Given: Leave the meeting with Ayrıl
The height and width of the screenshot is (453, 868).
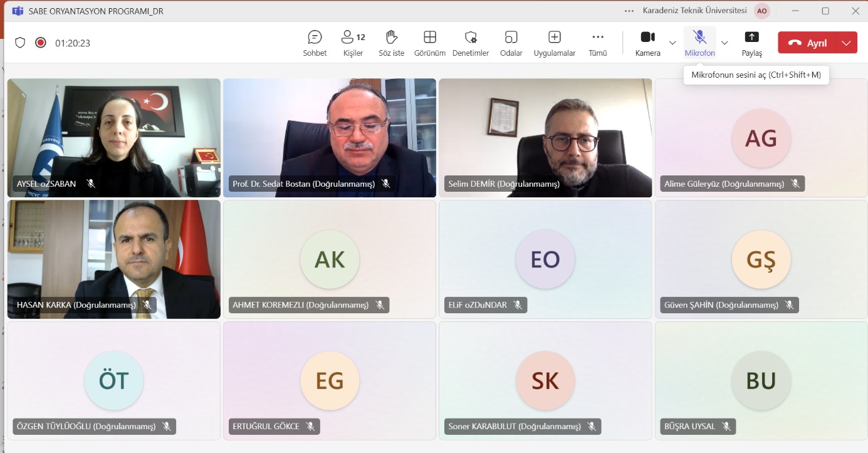Looking at the screenshot, I should click(808, 43).
